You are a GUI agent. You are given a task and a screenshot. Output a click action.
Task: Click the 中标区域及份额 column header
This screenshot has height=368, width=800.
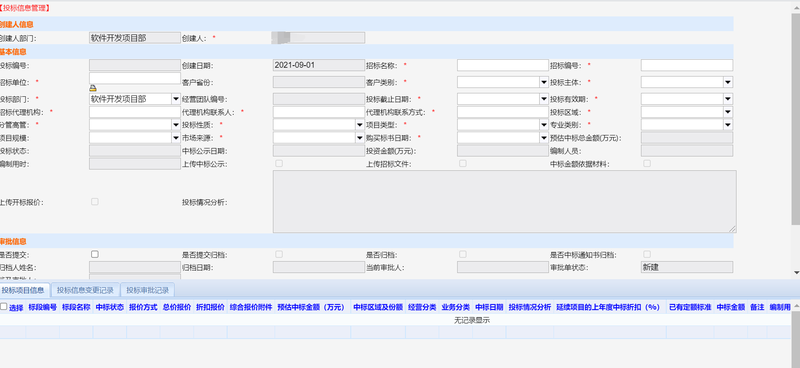378,307
